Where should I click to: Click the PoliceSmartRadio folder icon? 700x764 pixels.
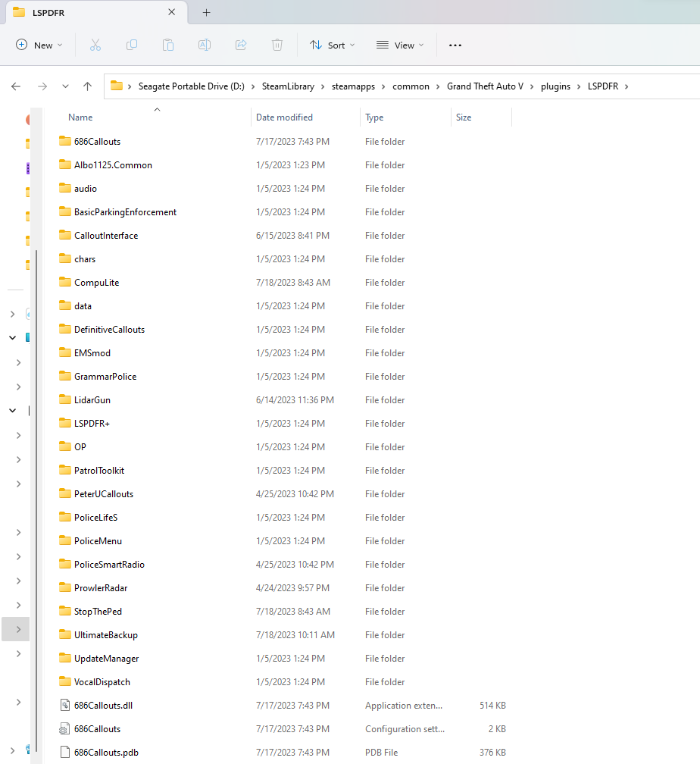coord(65,564)
